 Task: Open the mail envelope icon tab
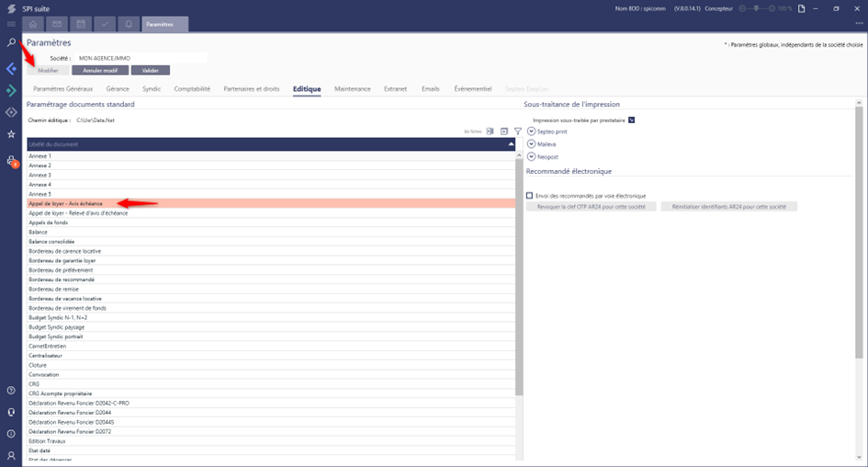pyautogui.click(x=57, y=24)
